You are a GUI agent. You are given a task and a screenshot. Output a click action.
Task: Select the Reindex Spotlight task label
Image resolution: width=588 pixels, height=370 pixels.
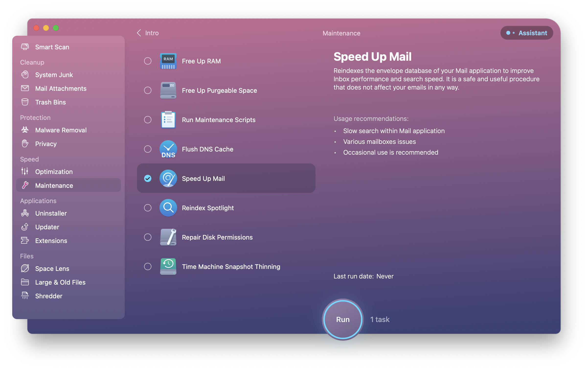point(208,208)
